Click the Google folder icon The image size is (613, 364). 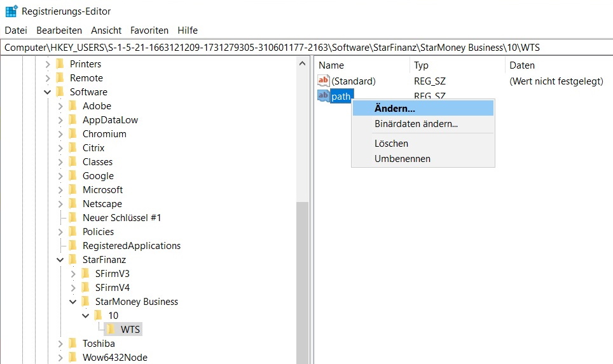tap(72, 176)
